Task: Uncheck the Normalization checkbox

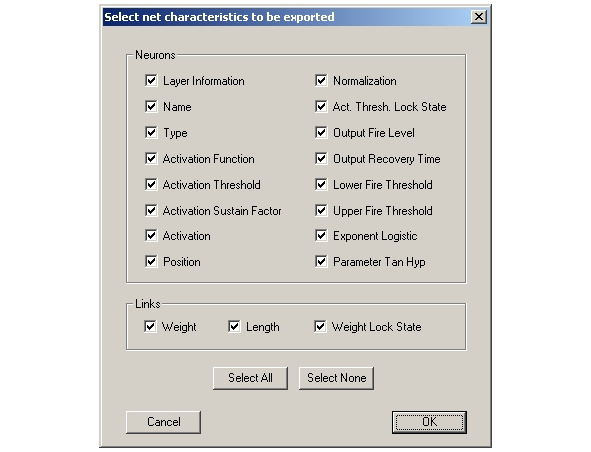Action: pyautogui.click(x=321, y=80)
